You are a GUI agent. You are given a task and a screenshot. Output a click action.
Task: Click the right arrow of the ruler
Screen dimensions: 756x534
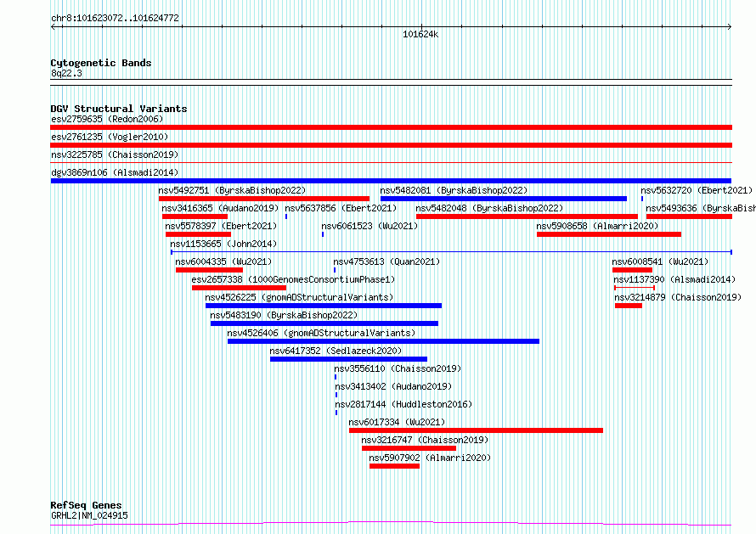(730, 27)
